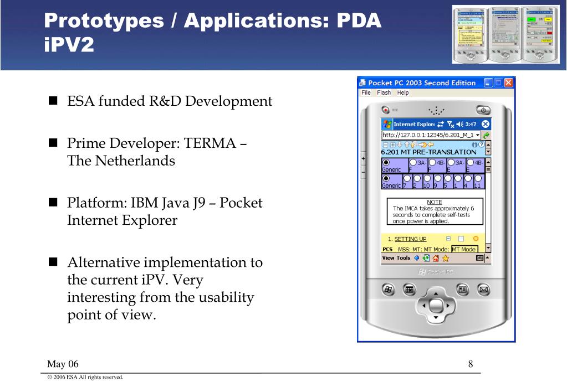Screen dimensions: 567x392
Task: Open the Help menu of the emulator
Action: coord(403,92)
